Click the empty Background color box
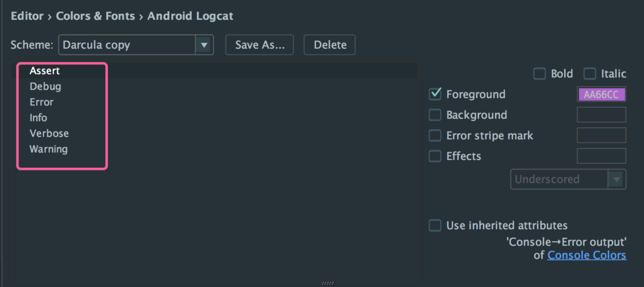Viewport: 644px width, 287px height. (x=601, y=115)
